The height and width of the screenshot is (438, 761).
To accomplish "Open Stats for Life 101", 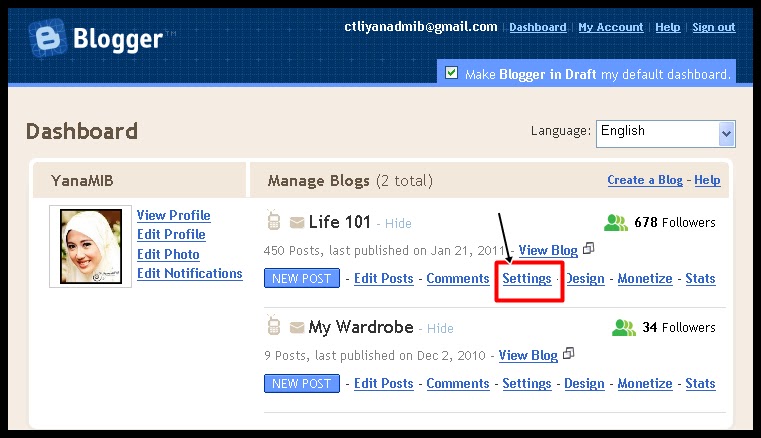I will [x=700, y=279].
